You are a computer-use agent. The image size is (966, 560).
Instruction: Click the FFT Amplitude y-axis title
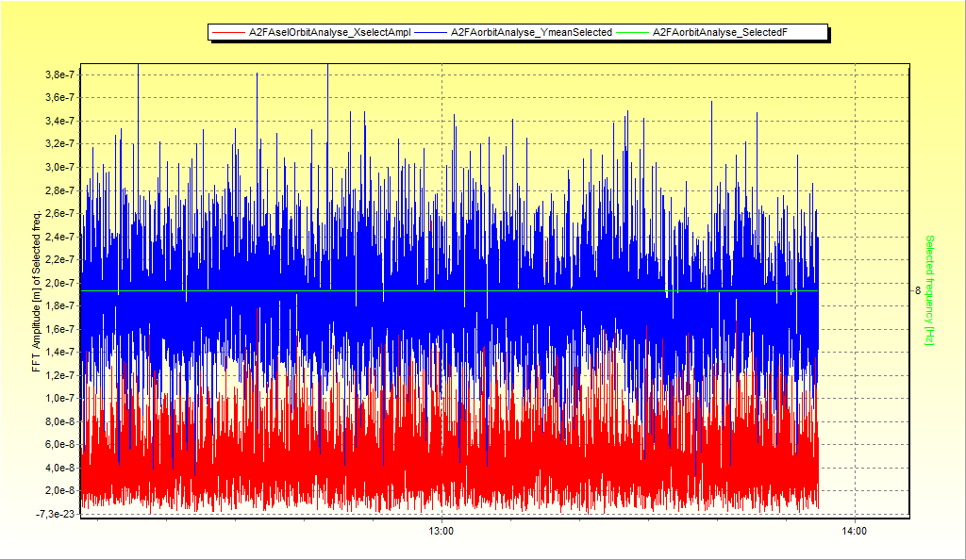(37, 291)
